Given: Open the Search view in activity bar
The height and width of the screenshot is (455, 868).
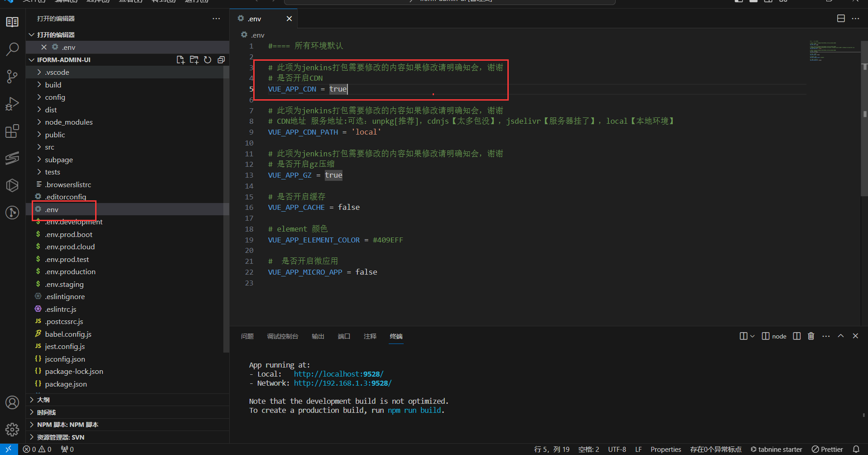Looking at the screenshot, I should (x=12, y=49).
